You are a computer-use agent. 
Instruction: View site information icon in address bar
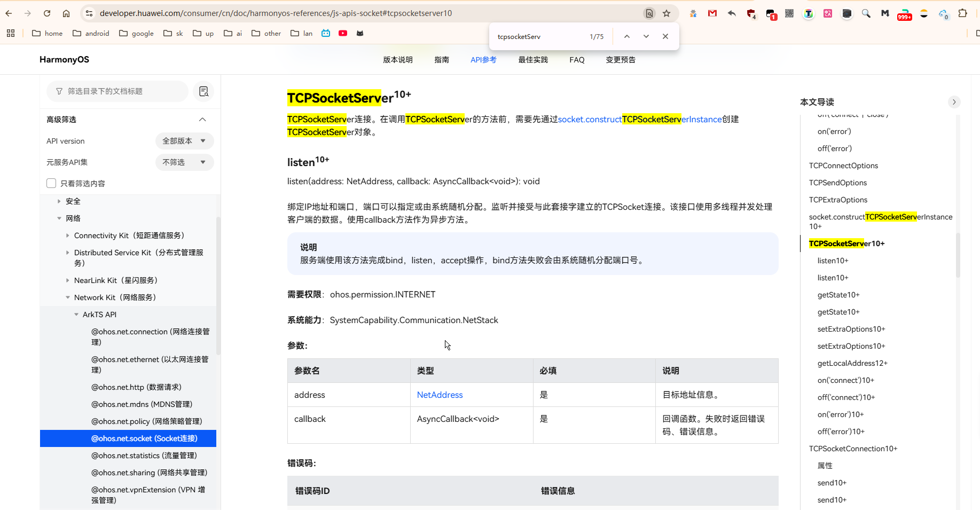[x=89, y=13]
